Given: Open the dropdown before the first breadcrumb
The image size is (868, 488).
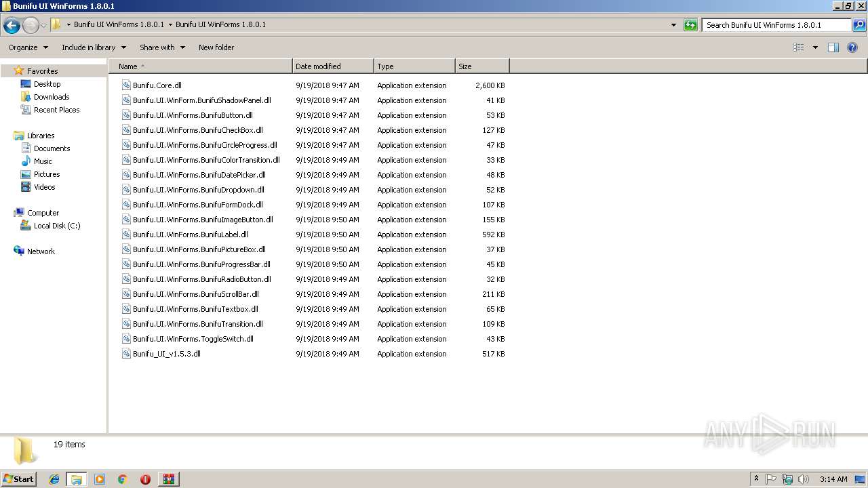Looking at the screenshot, I should click(x=68, y=24).
